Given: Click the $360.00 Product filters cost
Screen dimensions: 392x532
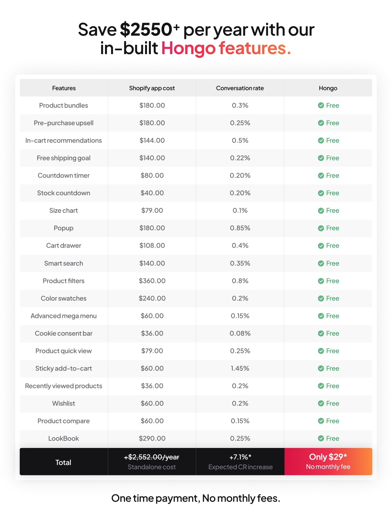Looking at the screenshot, I should (x=152, y=281).
